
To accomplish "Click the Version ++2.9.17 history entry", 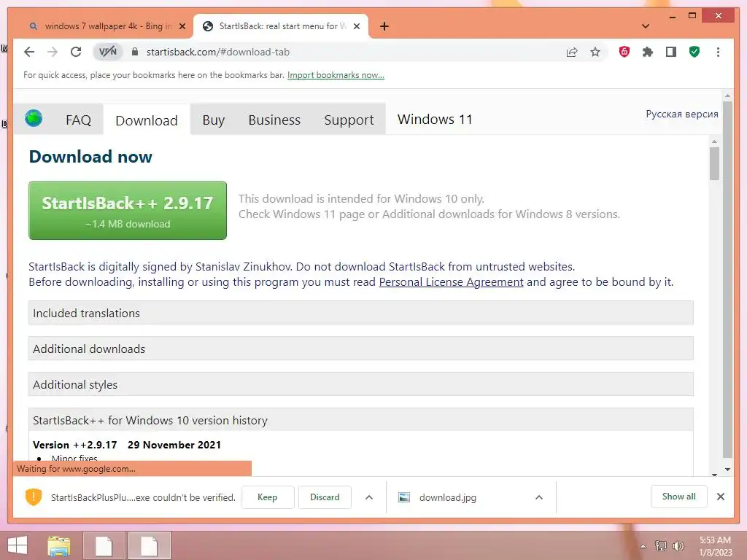I will click(127, 445).
